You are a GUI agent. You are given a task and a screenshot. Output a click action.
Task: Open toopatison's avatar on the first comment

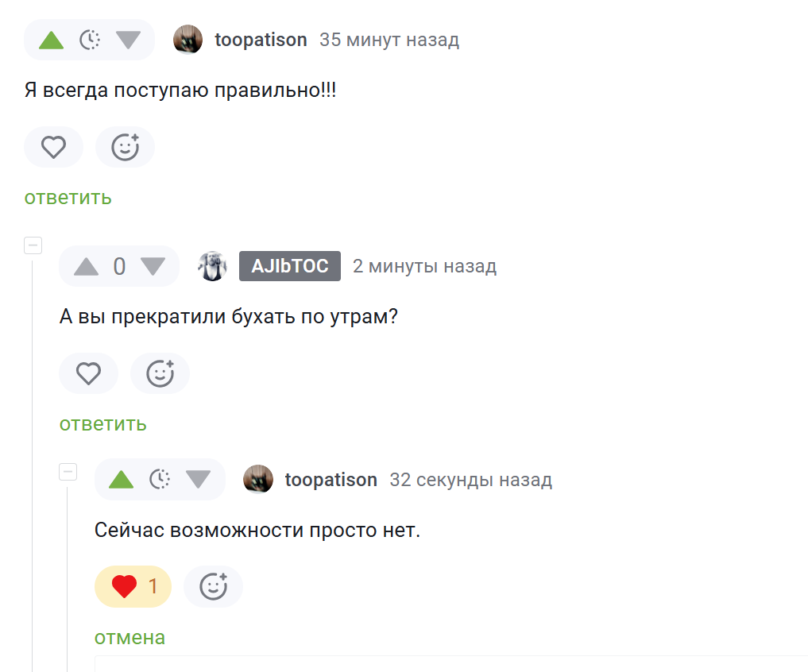pyautogui.click(x=188, y=40)
